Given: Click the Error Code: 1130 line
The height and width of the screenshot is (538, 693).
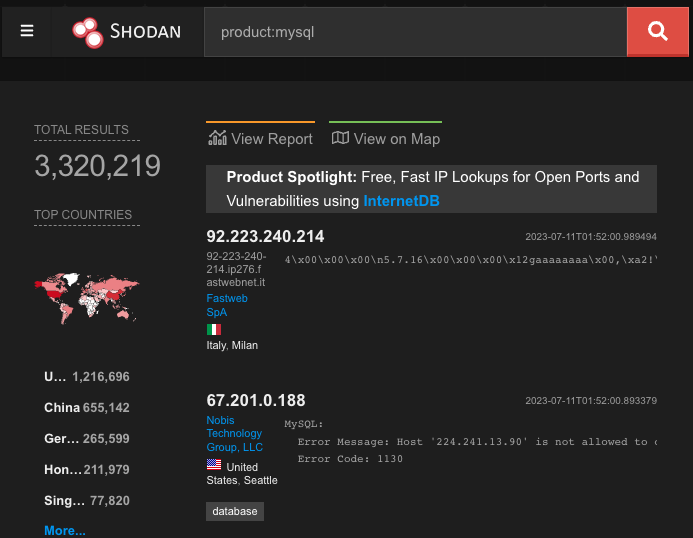Looking at the screenshot, I should click(350, 459).
